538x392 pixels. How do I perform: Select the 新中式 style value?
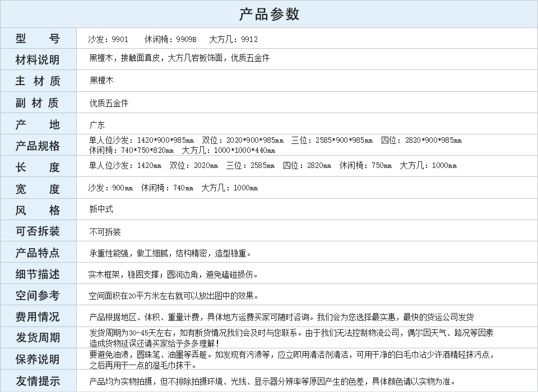click(101, 209)
